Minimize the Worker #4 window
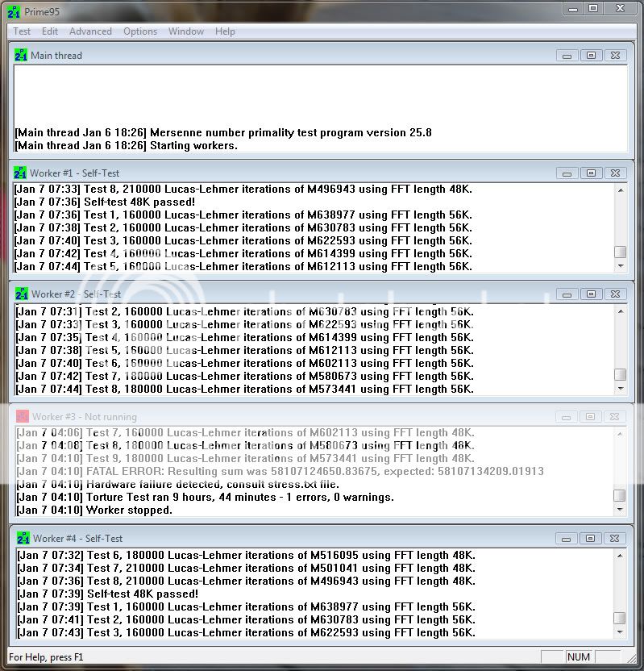This screenshot has height=671, width=644. click(566, 539)
